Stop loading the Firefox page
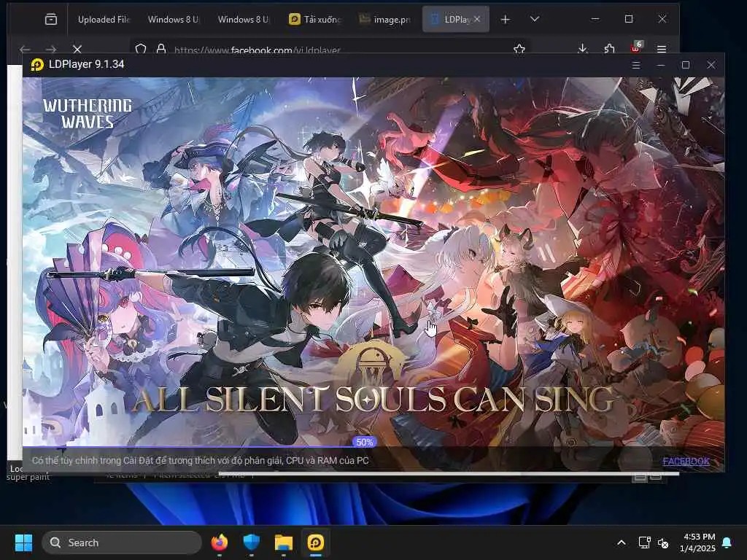 (77, 49)
